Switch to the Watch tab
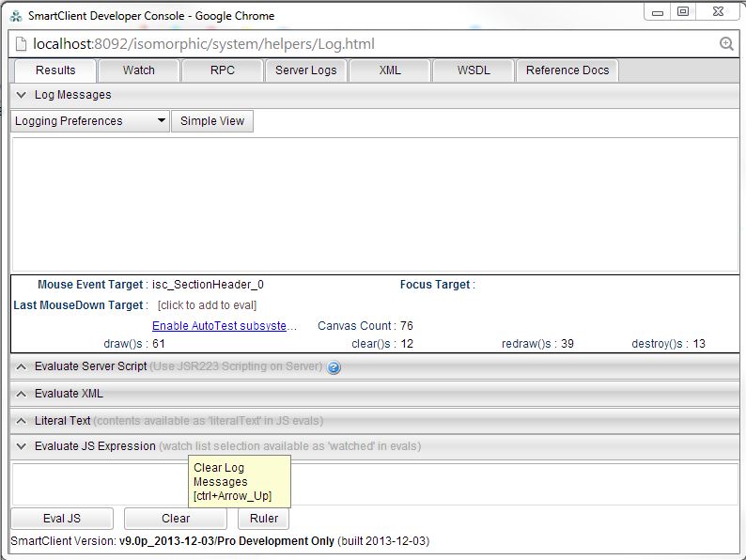The width and height of the screenshot is (746, 560). click(139, 70)
